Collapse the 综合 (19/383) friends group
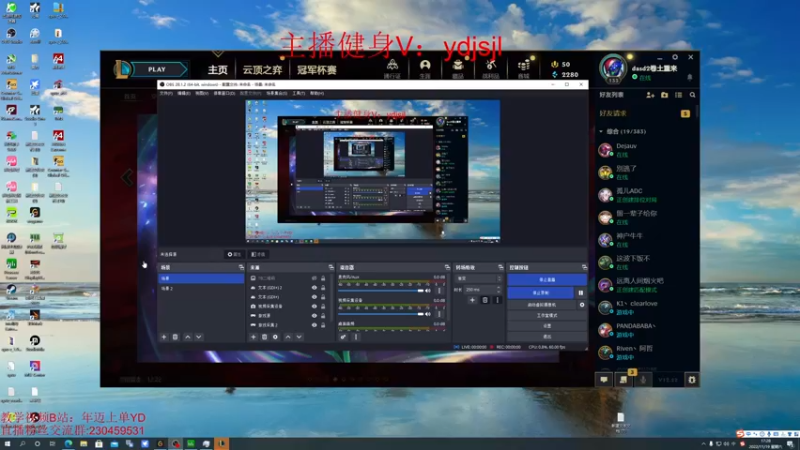The image size is (800, 450). point(601,132)
